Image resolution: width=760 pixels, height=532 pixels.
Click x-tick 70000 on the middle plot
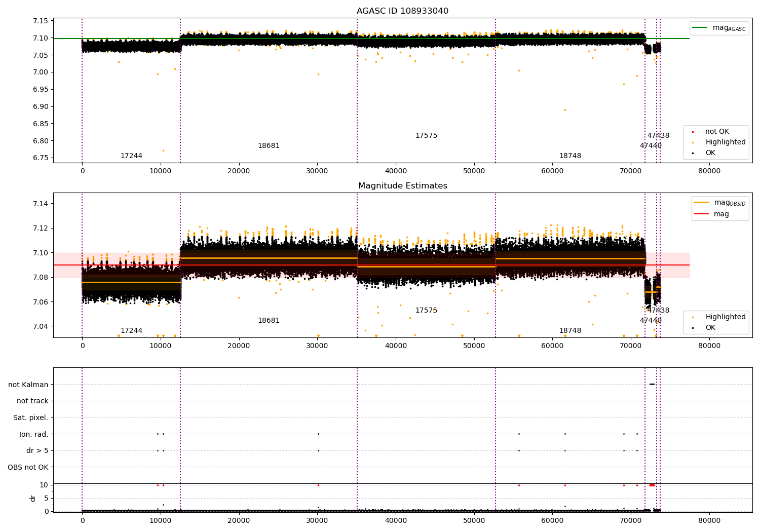tap(631, 346)
